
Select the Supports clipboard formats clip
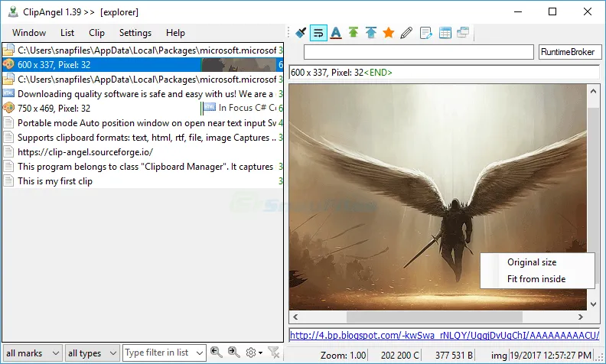(x=143, y=138)
